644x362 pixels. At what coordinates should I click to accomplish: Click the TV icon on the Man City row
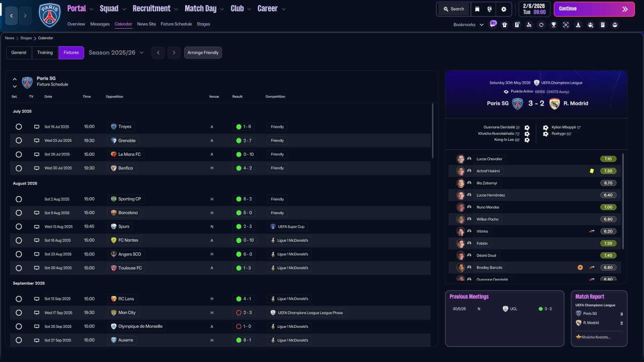tap(36, 313)
